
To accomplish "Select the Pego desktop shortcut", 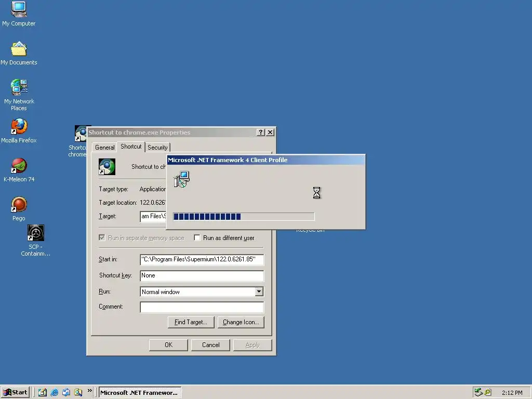I will point(19,209).
